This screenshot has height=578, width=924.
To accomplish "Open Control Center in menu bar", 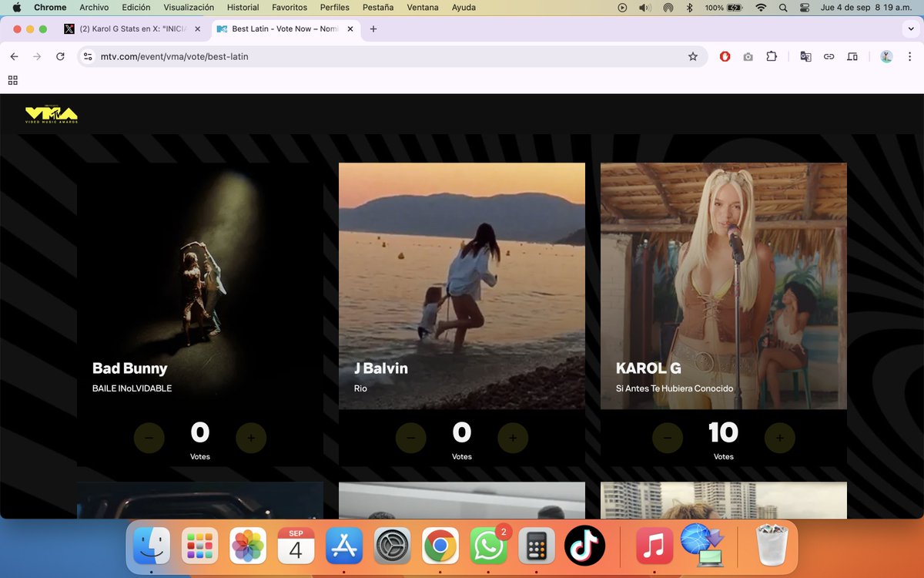I will 805,7.
